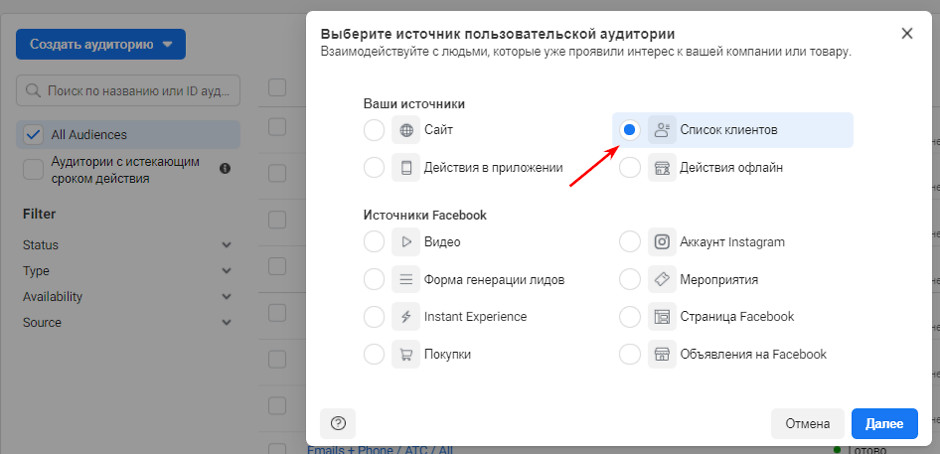Select the Сайт radio button
The height and width of the screenshot is (454, 940).
(x=374, y=130)
